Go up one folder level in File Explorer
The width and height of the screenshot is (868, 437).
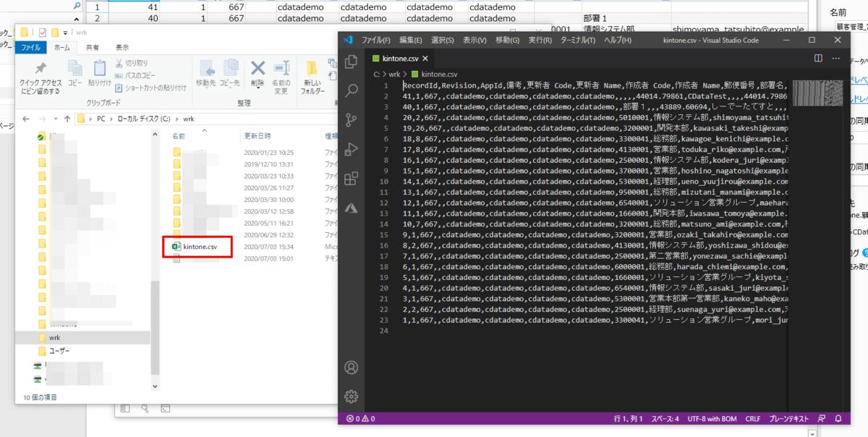(x=67, y=119)
